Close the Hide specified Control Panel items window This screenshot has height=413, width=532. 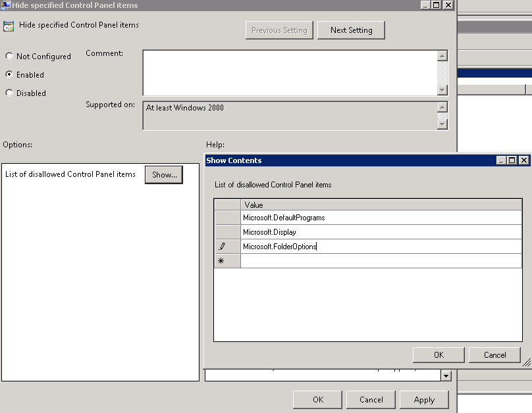click(x=448, y=5)
